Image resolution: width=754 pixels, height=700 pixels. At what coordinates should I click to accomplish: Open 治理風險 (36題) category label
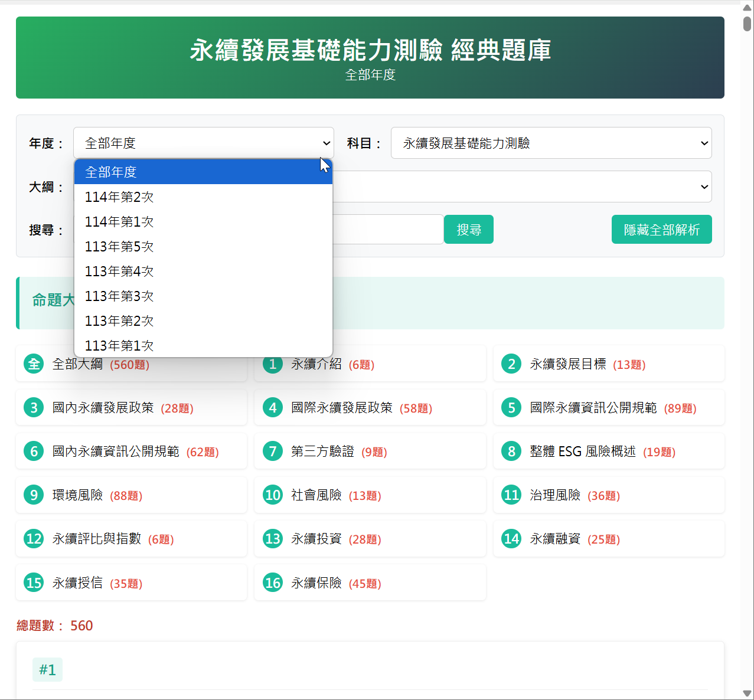tap(575, 496)
